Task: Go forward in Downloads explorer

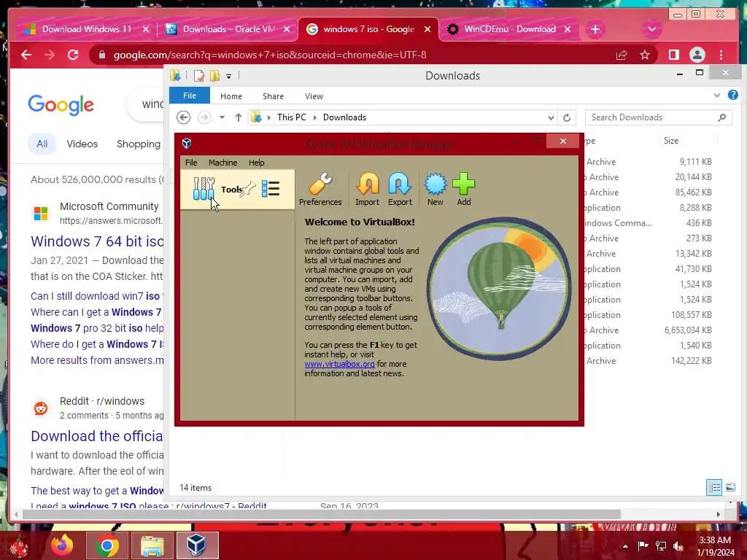Action: (x=204, y=117)
